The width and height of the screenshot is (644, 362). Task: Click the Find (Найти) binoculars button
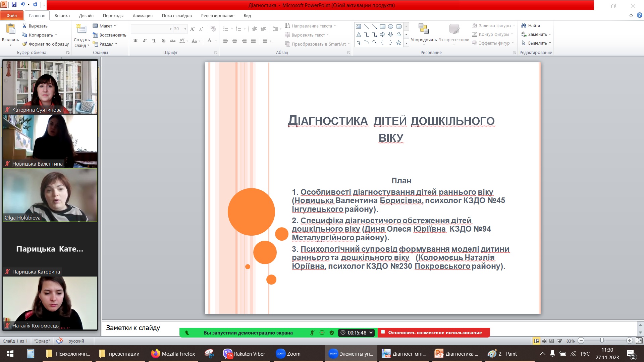pos(531,25)
